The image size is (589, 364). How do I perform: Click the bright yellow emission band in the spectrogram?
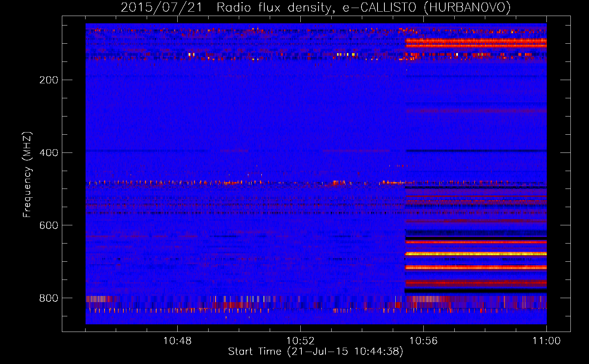pyautogui.click(x=476, y=254)
